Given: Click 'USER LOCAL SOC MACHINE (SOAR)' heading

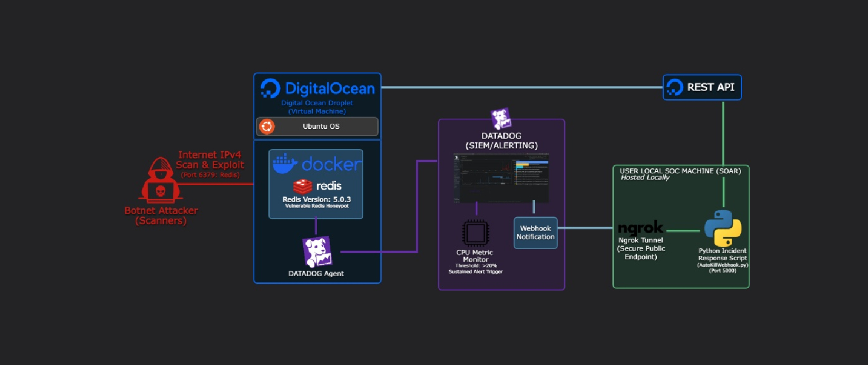Looking at the screenshot, I should click(x=680, y=171).
